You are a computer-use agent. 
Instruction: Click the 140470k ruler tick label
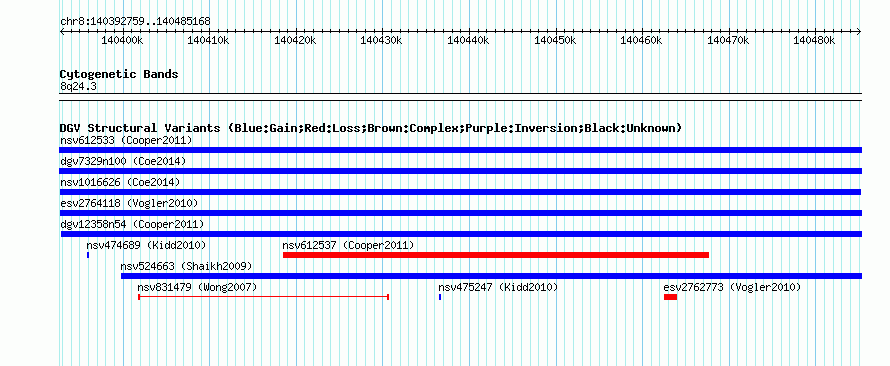pyautogui.click(x=728, y=40)
